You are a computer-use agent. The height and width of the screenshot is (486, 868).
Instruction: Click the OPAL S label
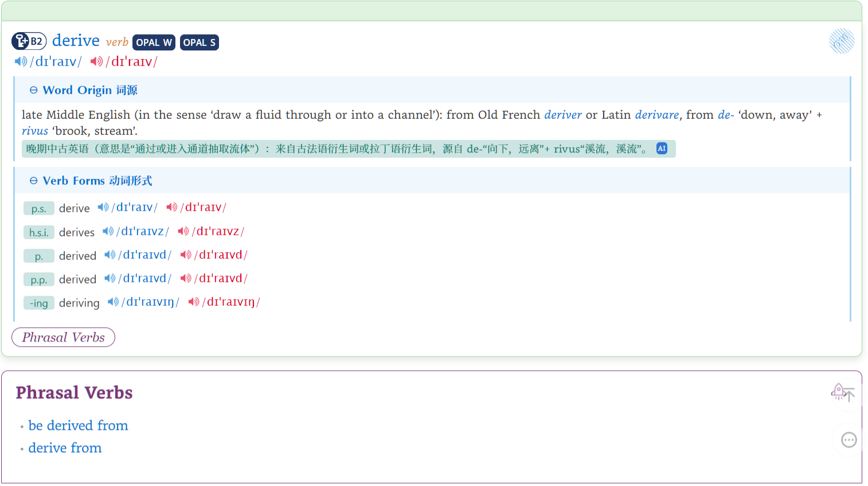[x=199, y=42]
